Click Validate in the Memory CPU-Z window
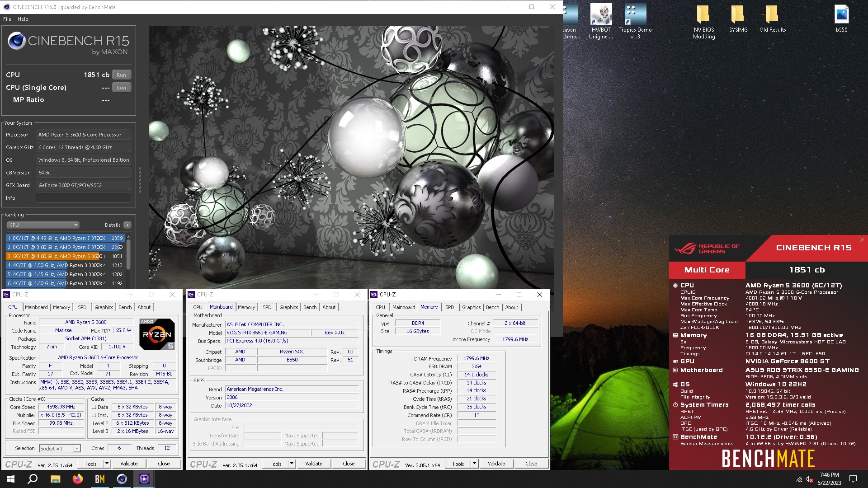 coord(496,464)
